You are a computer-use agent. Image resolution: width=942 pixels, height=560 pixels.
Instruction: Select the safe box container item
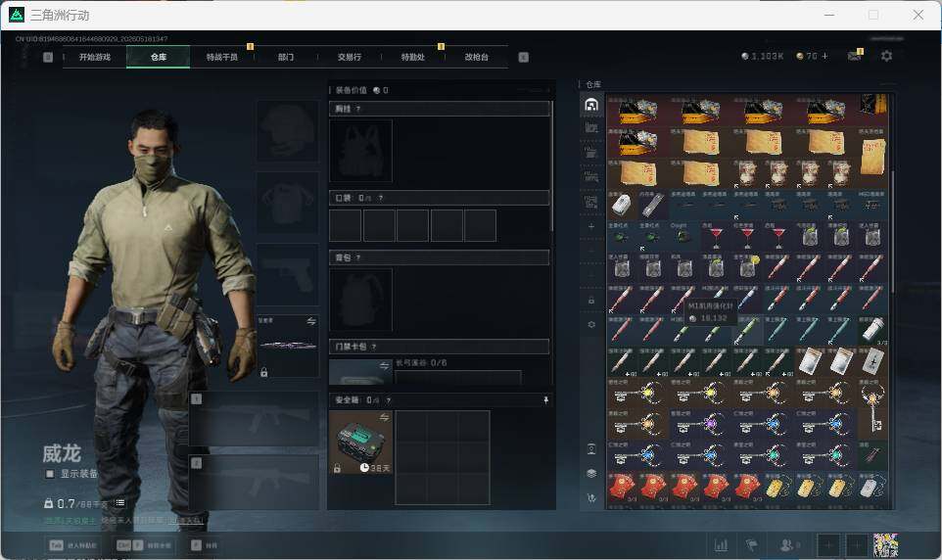pos(360,443)
